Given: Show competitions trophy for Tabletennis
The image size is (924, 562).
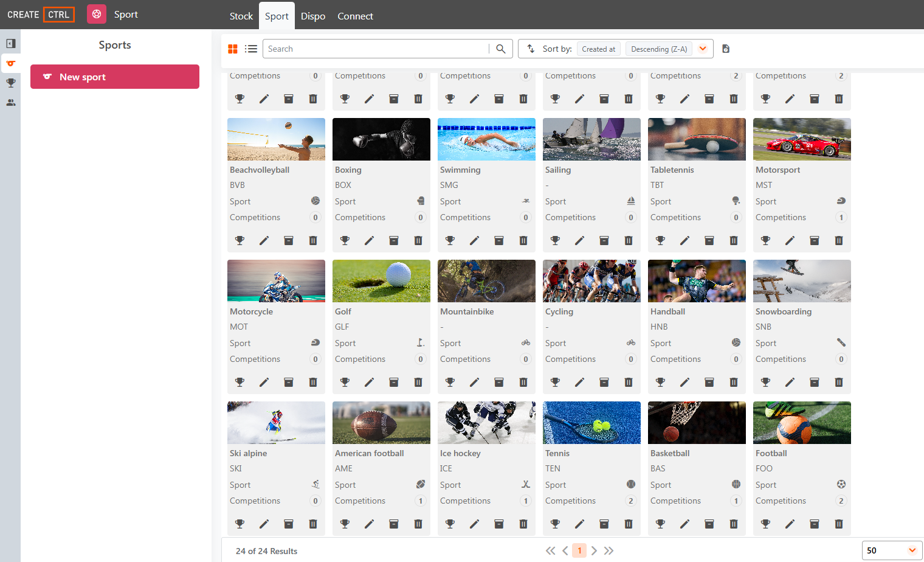Looking at the screenshot, I should (661, 240).
